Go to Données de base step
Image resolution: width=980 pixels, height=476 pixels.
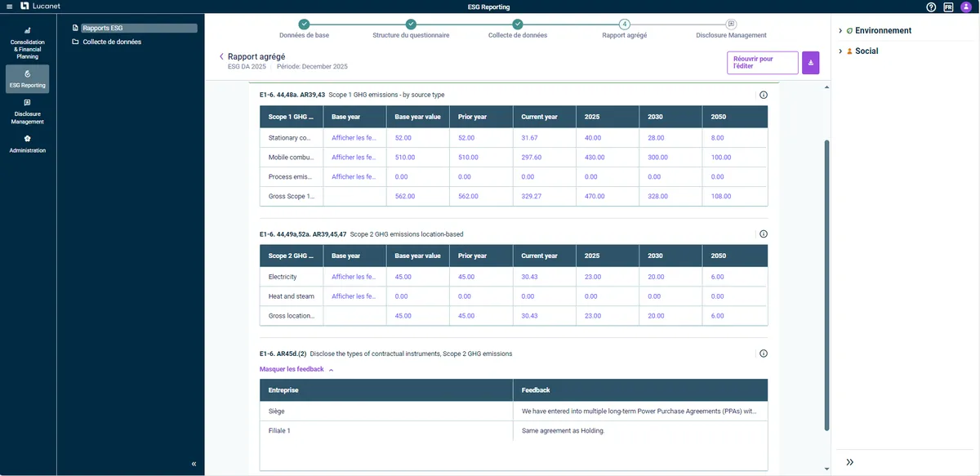(304, 29)
